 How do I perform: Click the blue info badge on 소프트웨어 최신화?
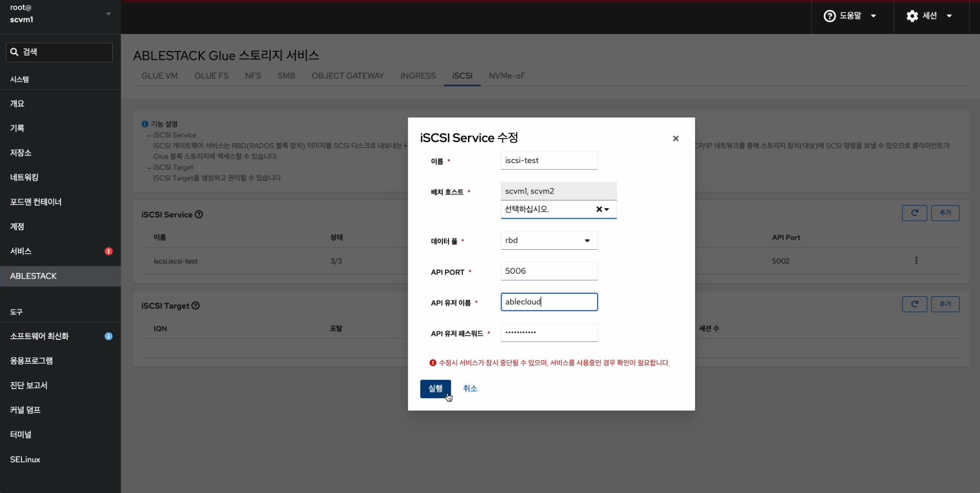point(109,336)
